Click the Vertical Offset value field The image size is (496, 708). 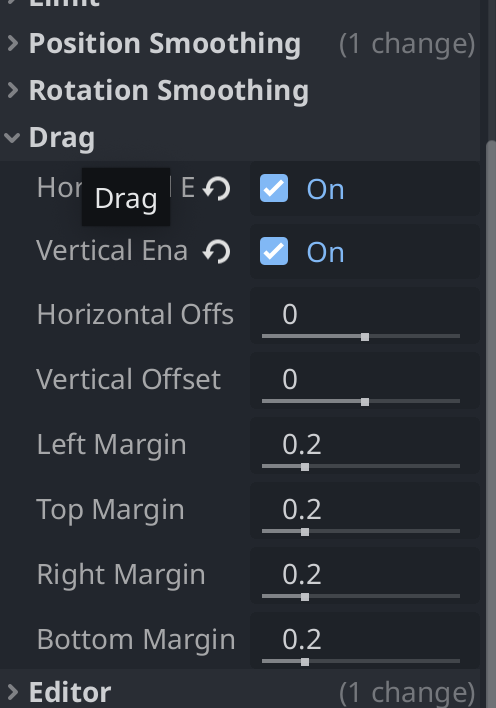point(365,381)
